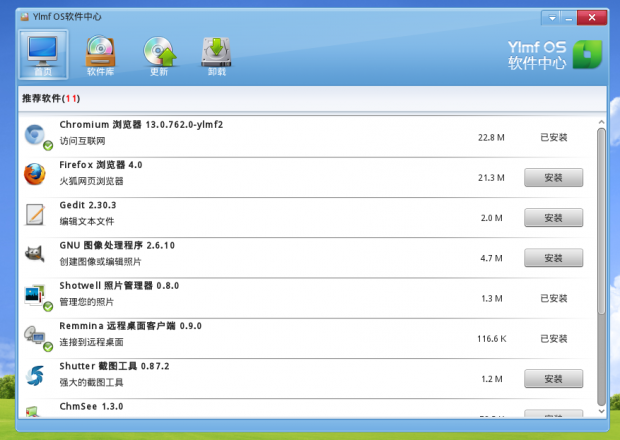Click the Shotwell photo manager icon
Image resolution: width=620 pixels, height=440 pixels.
36,296
